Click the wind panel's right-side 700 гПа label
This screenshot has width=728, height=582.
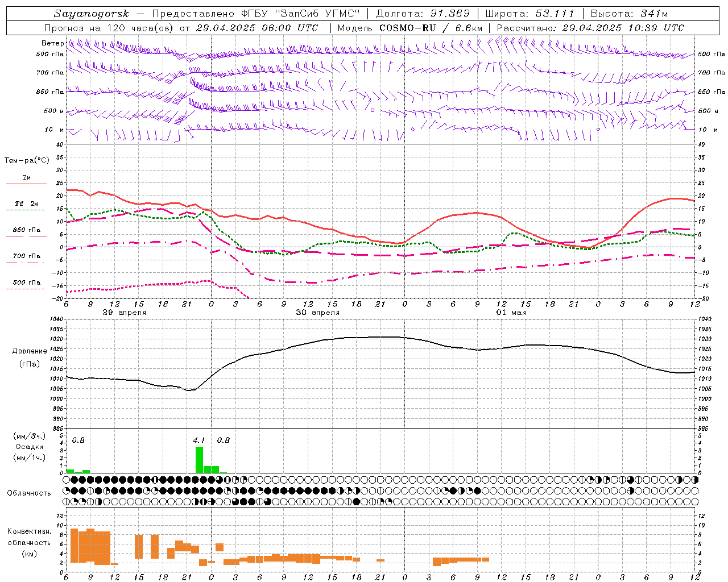[x=712, y=73]
